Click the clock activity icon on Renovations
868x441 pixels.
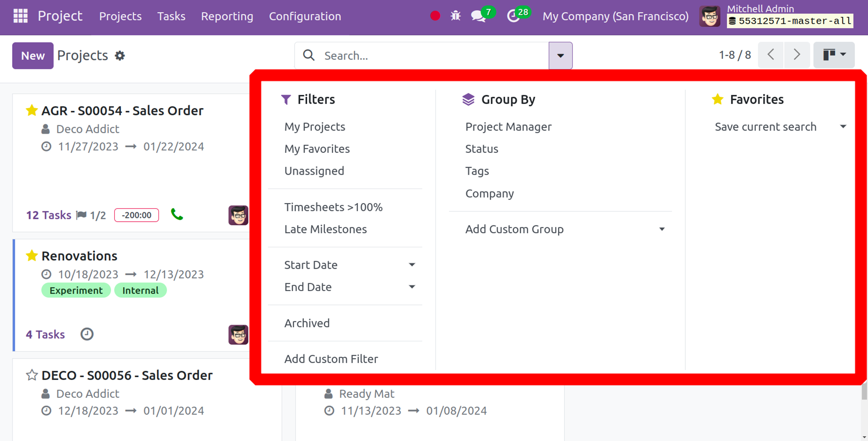[87, 334]
